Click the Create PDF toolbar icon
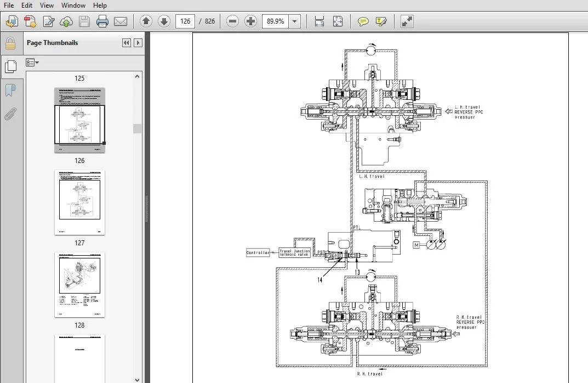 (x=30, y=21)
